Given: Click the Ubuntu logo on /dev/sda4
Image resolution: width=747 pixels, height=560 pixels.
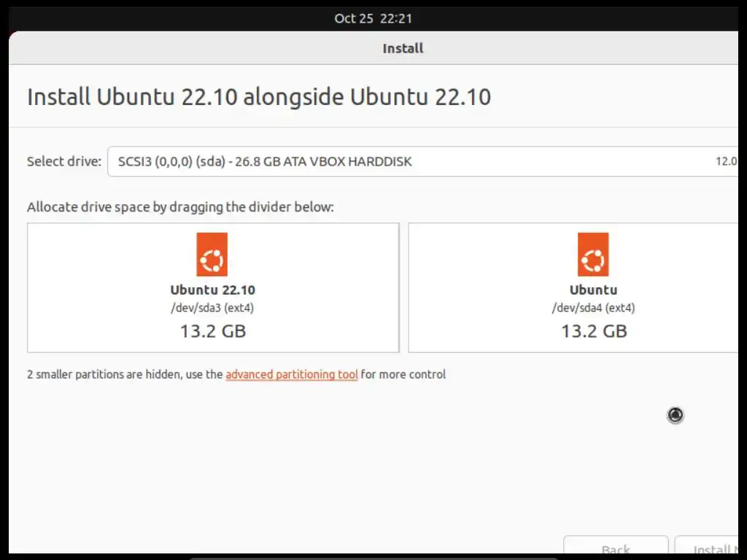Looking at the screenshot, I should 593,254.
